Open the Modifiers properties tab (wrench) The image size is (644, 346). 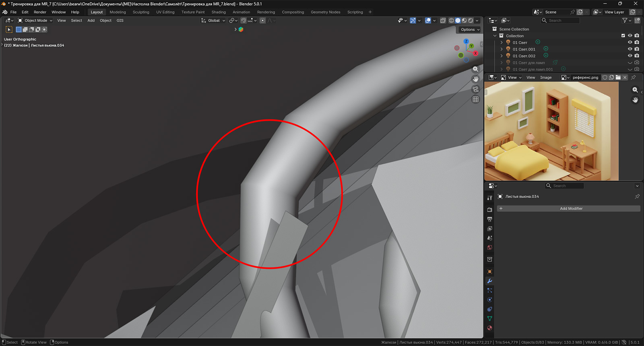(x=489, y=281)
